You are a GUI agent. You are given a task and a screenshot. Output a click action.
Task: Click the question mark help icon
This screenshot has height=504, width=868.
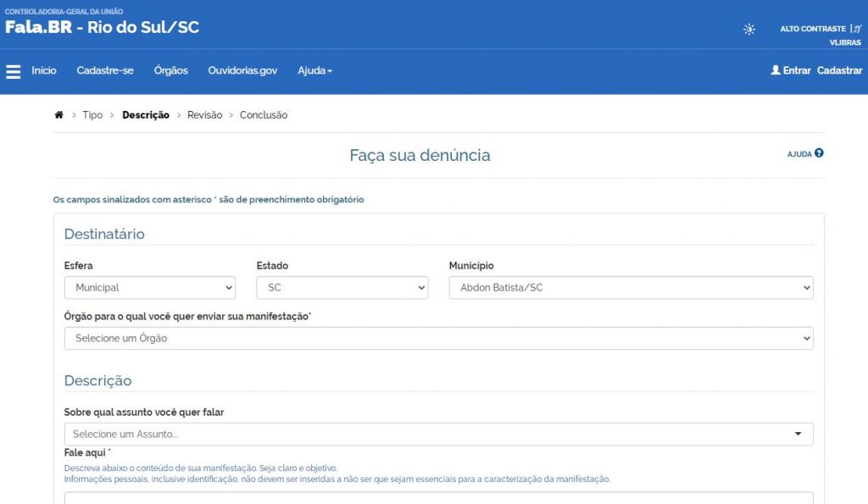pos(819,153)
